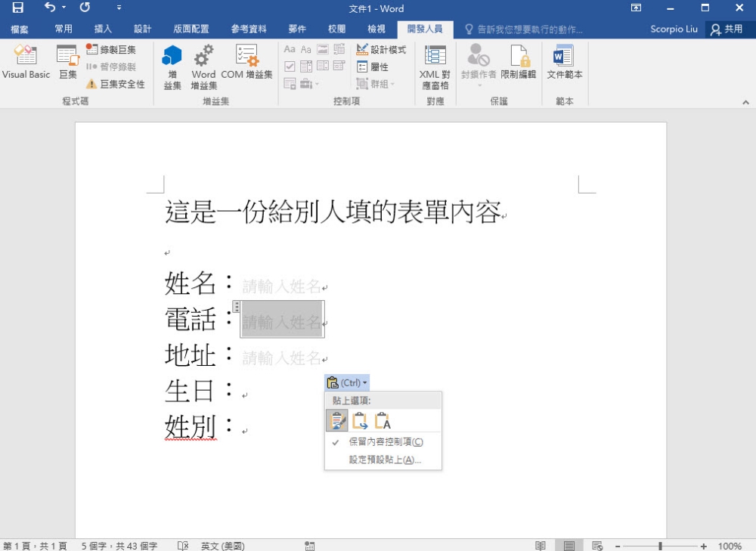Screen dimensions: 756x551
Task: Open control Properties (屬性)
Action: coord(372,67)
